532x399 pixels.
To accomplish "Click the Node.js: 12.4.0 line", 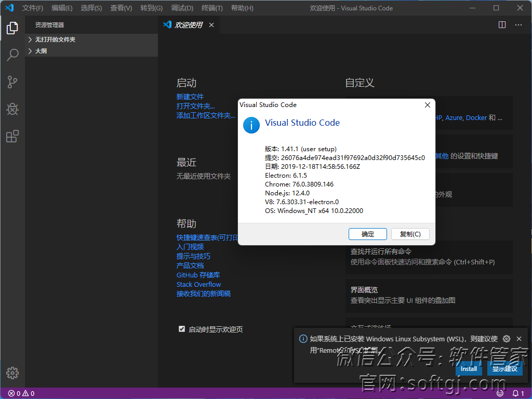I will click(287, 193).
